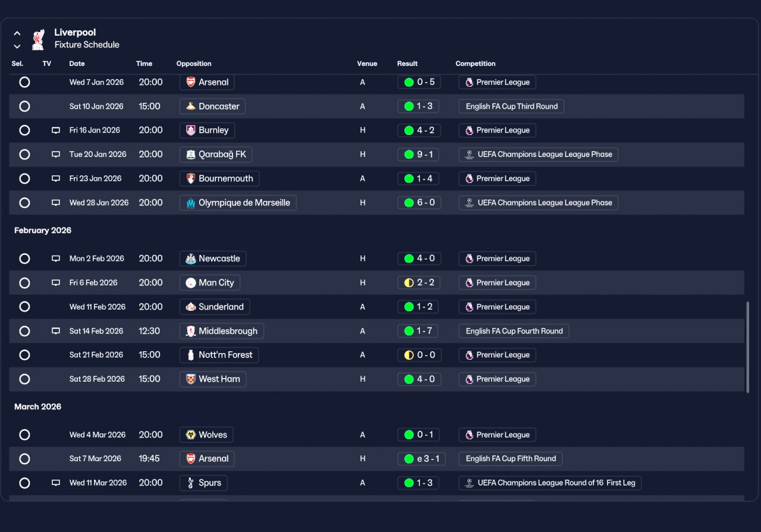Viewport: 761px width, 532px height.
Task: Click the TV icon on Newcastle row
Action: tap(56, 259)
